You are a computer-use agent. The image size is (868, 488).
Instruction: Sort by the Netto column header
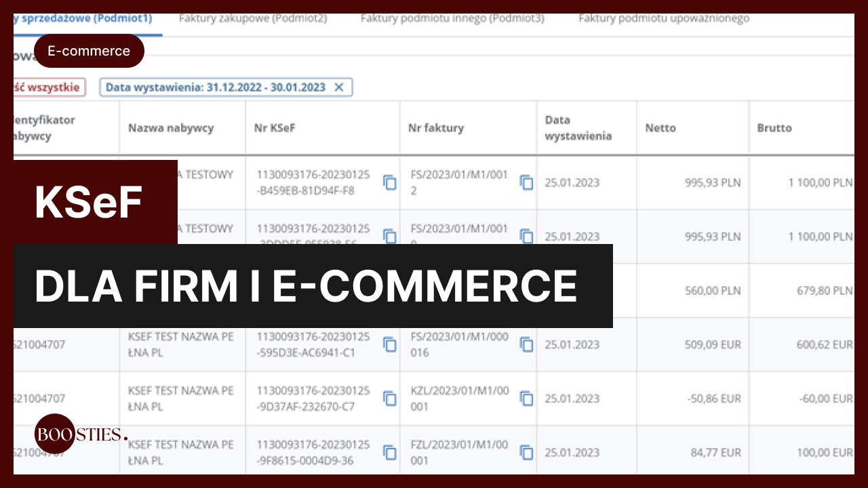[x=660, y=127]
